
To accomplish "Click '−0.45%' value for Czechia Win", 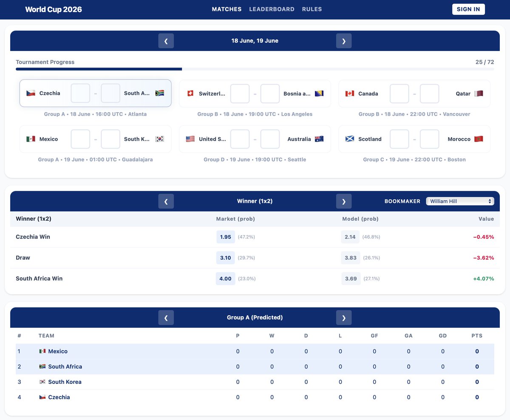I will pos(483,237).
